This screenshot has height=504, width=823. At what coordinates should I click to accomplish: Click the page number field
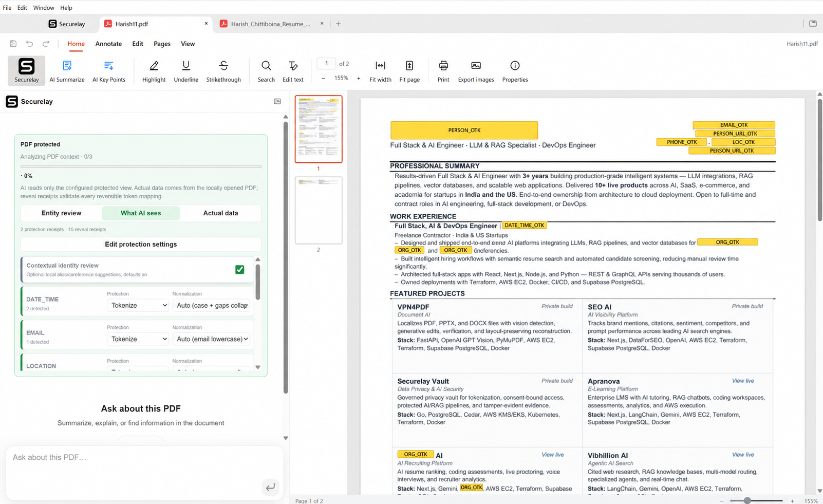pos(326,64)
